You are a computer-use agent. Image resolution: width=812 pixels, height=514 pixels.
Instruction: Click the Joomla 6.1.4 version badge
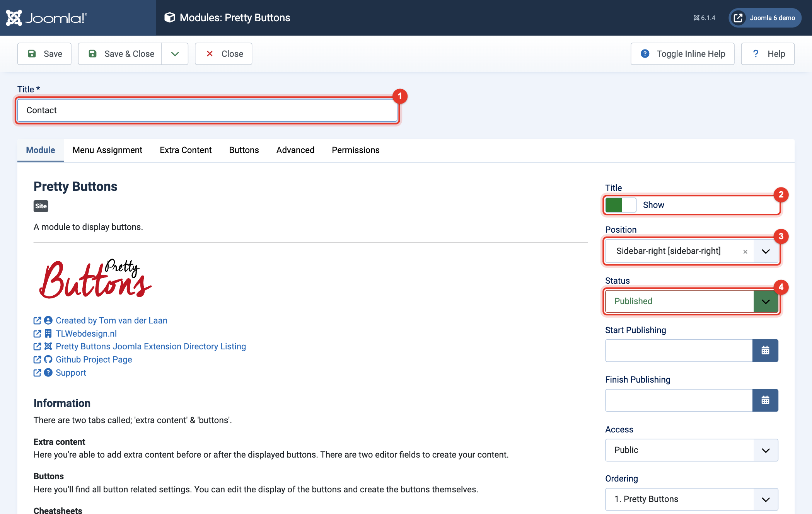point(704,18)
